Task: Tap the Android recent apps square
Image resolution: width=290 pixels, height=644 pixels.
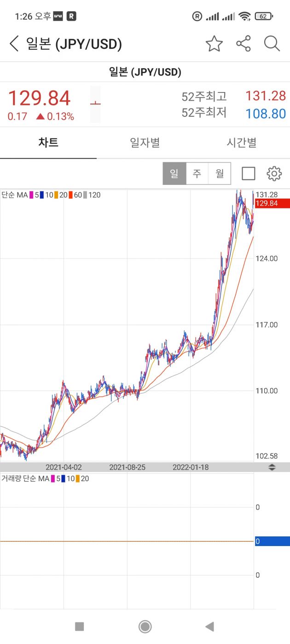Action: pyautogui.click(x=80, y=626)
